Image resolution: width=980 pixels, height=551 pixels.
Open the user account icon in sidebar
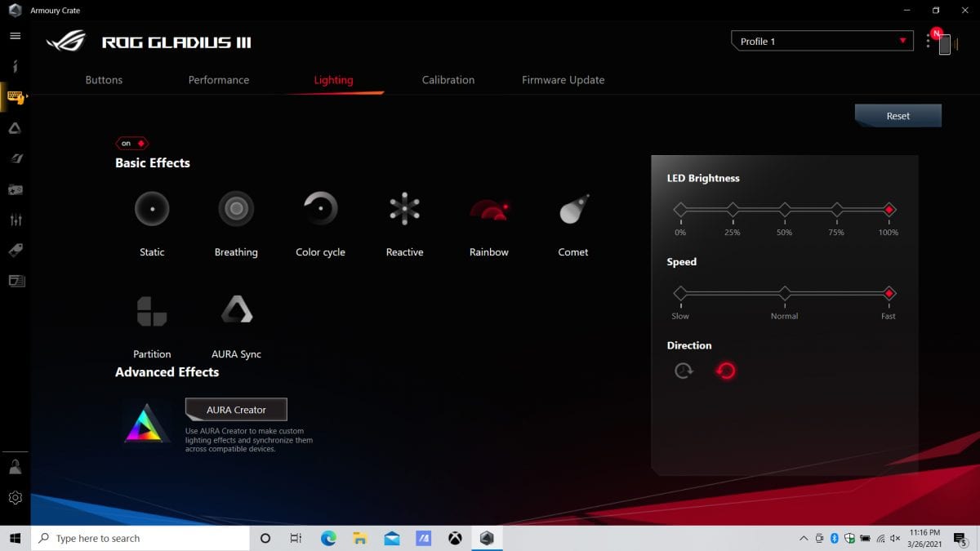coord(15,467)
